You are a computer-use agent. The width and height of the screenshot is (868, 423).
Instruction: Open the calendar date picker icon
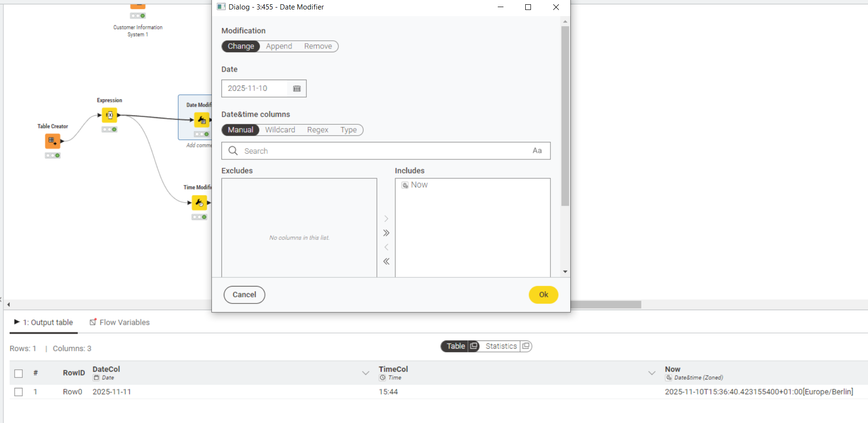(297, 89)
